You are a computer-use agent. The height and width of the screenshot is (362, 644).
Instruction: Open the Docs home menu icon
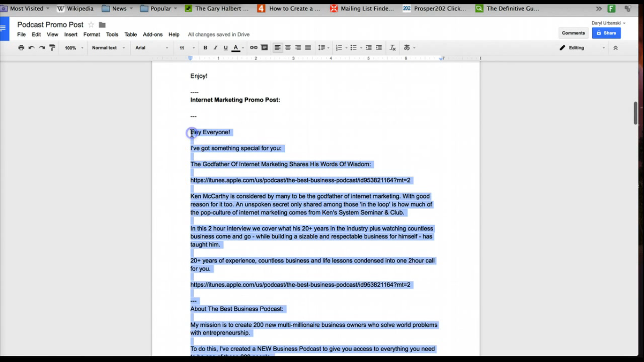point(4,28)
